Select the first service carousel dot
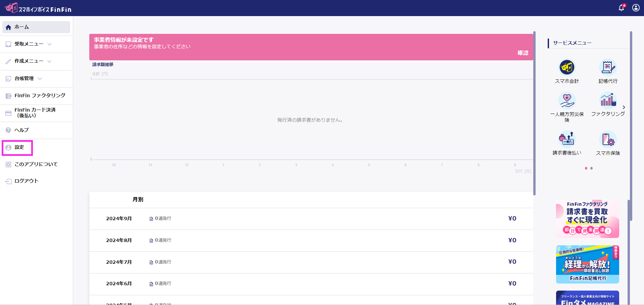Image resolution: width=644 pixels, height=305 pixels. coord(586,168)
